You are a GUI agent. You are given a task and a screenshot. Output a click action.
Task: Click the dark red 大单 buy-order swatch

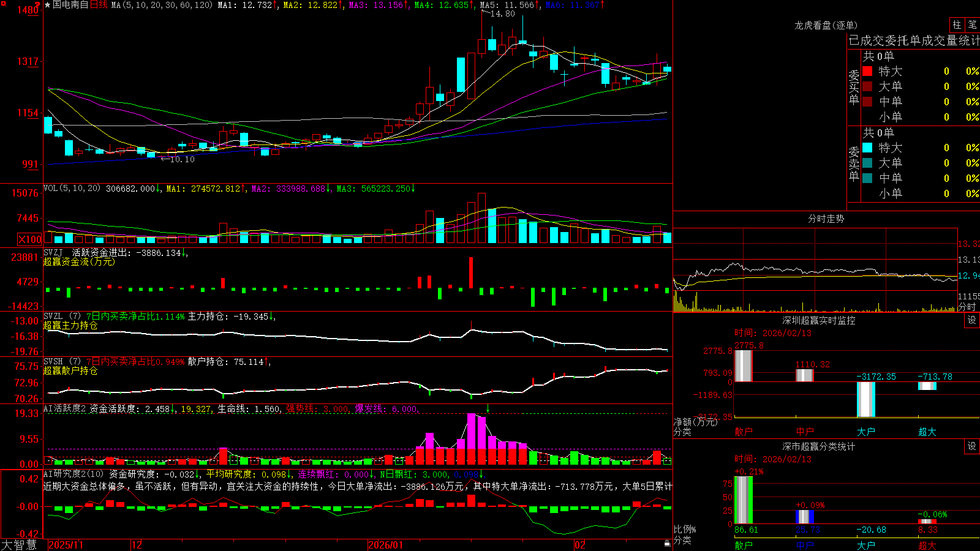coord(867,86)
